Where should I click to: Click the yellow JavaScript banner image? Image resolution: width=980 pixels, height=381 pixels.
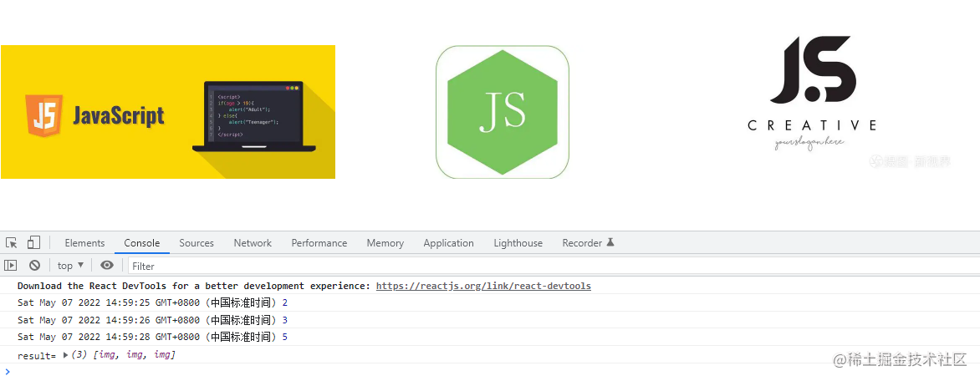(x=168, y=112)
